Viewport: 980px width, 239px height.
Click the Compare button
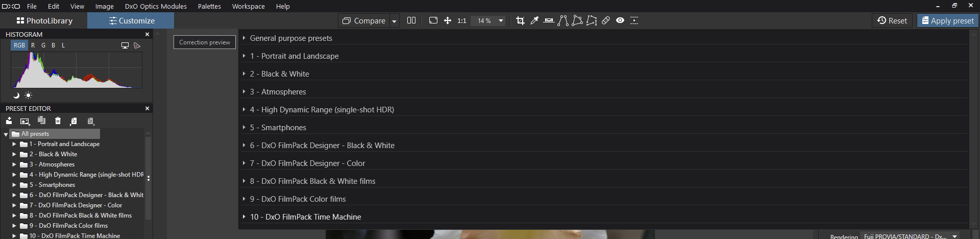point(363,21)
